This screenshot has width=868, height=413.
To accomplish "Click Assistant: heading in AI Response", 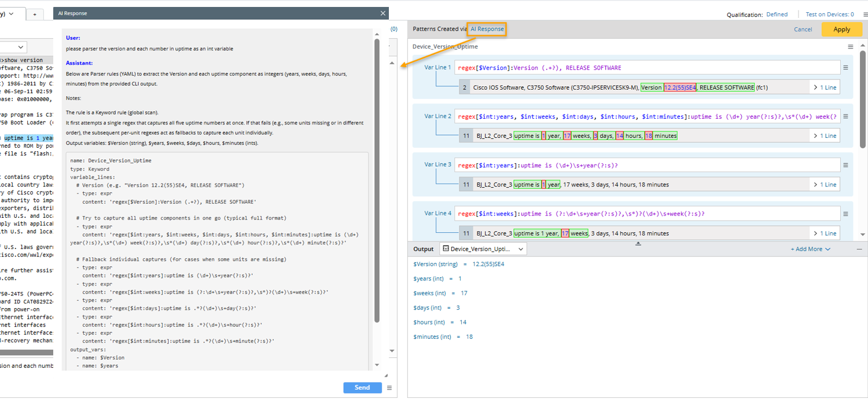I will tap(79, 63).
